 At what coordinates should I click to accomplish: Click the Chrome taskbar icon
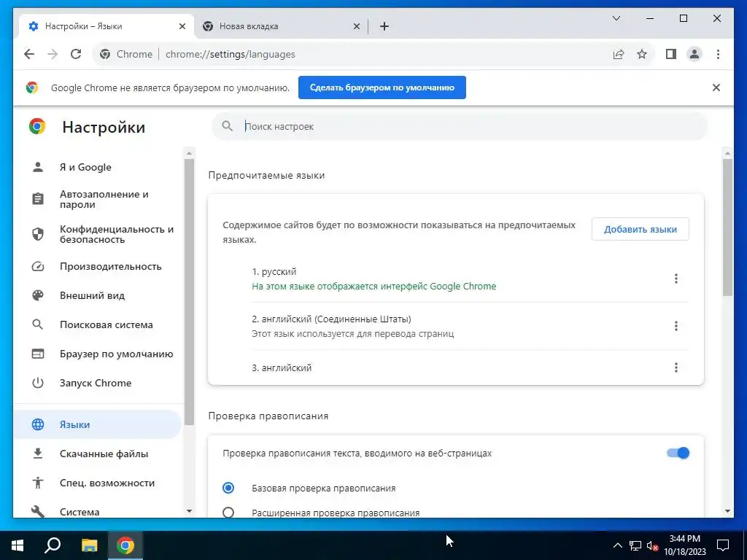pyautogui.click(x=125, y=545)
